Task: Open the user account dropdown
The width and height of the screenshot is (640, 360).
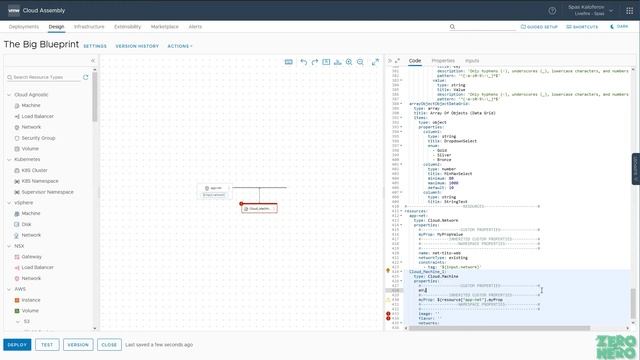Action: (x=591, y=11)
